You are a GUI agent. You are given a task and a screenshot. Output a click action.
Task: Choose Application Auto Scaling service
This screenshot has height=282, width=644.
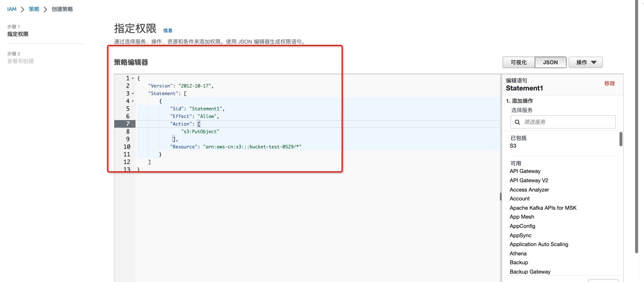pos(539,244)
